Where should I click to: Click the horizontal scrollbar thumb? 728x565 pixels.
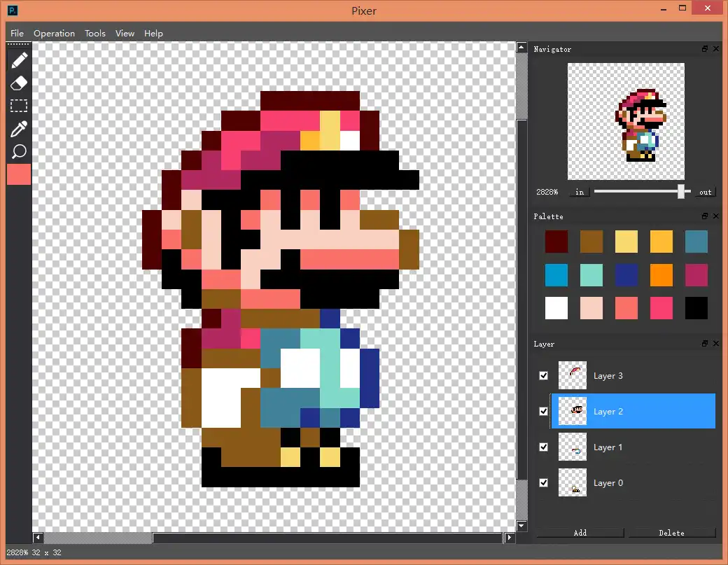(328, 538)
